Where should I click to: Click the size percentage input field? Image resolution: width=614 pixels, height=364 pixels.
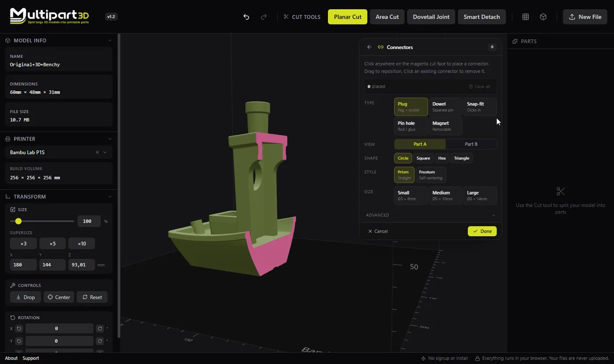(89, 221)
